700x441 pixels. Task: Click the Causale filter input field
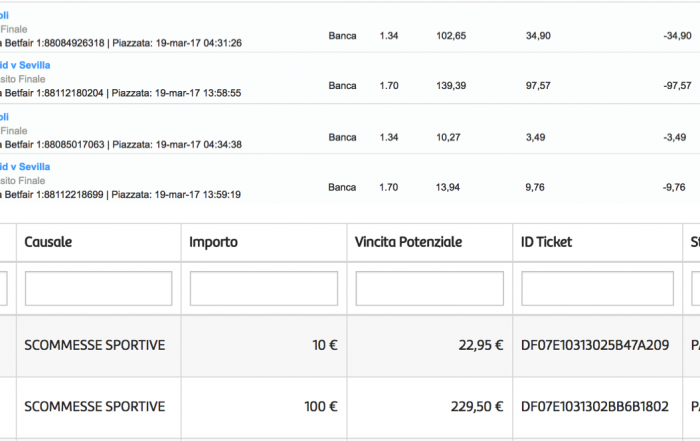coord(98,288)
